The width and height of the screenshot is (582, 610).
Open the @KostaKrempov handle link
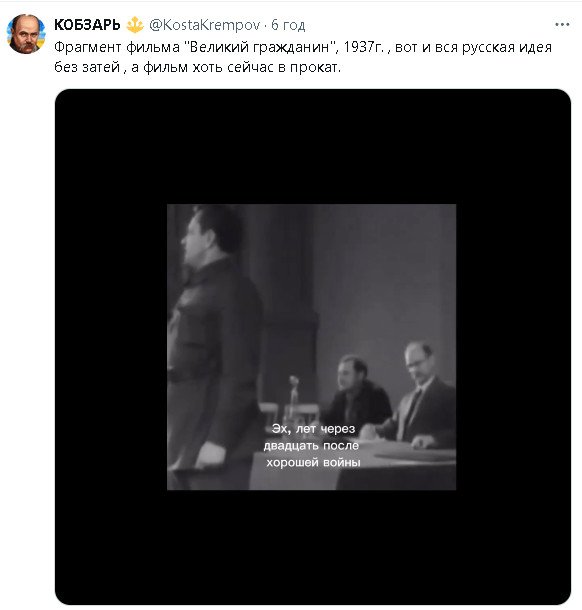tap(205, 25)
